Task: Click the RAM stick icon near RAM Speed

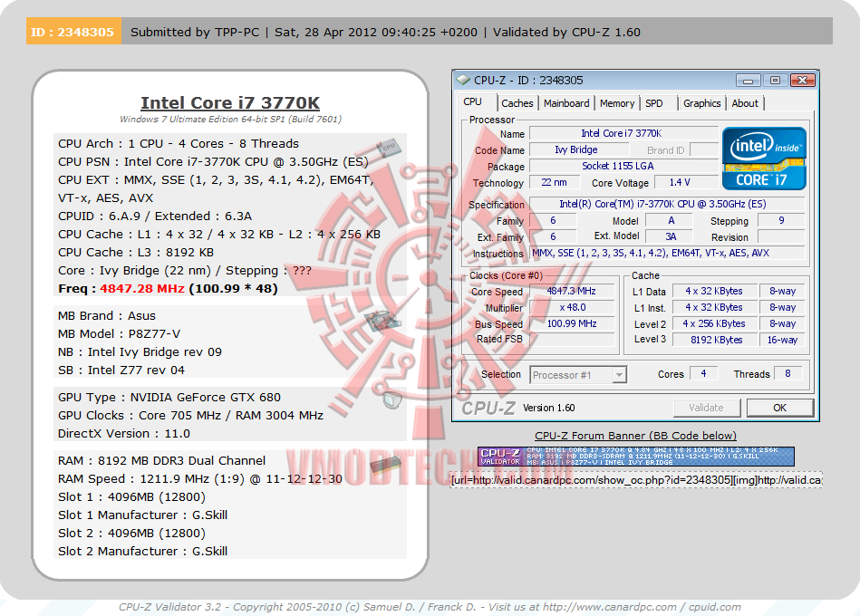Action: click(385, 465)
